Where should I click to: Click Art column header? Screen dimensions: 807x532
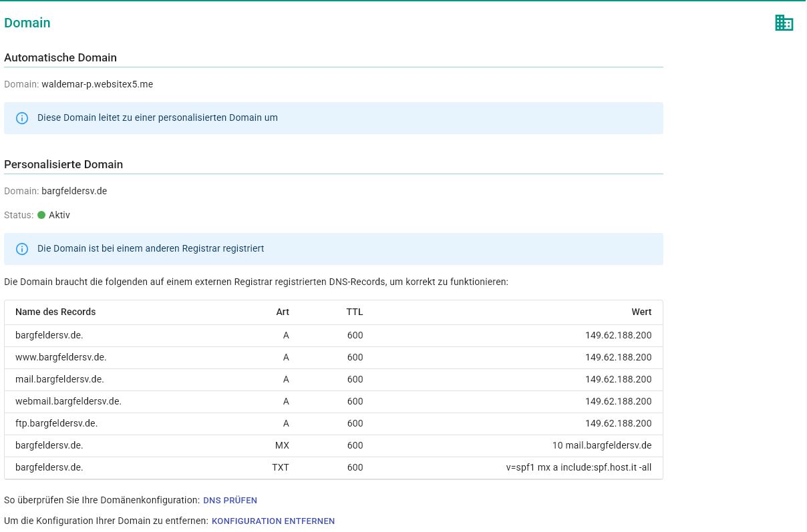pos(283,312)
